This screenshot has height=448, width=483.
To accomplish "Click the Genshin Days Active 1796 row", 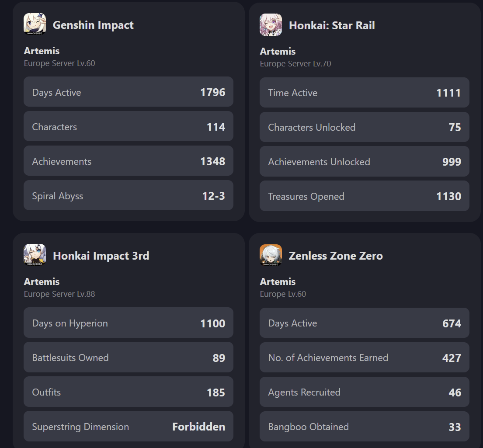I will (129, 92).
